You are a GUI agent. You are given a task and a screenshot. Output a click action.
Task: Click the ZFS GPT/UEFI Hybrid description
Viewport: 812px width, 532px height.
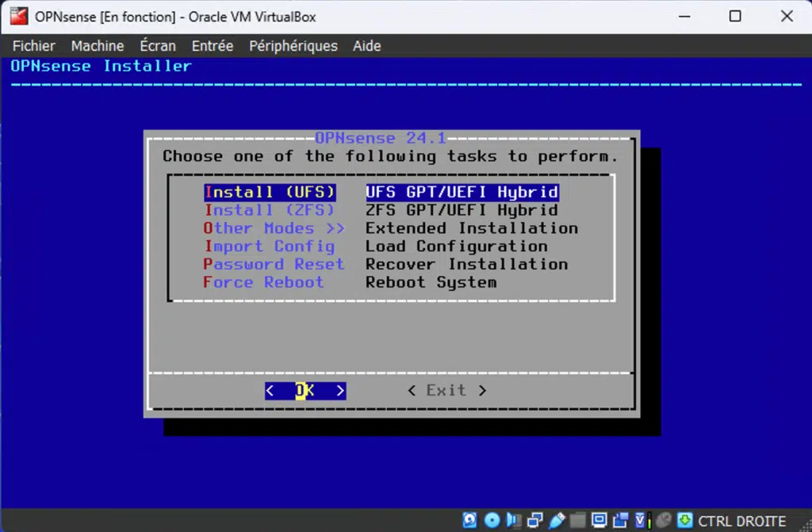[462, 210]
